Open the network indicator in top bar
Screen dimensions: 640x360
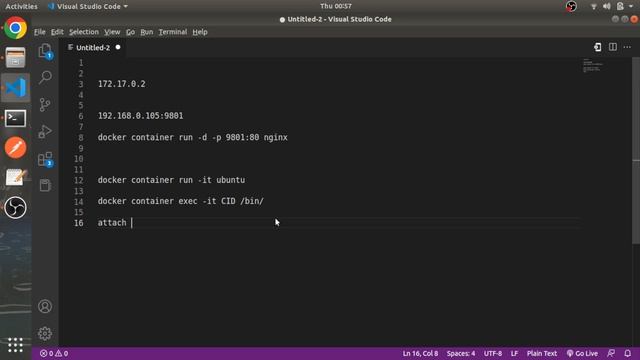point(594,6)
